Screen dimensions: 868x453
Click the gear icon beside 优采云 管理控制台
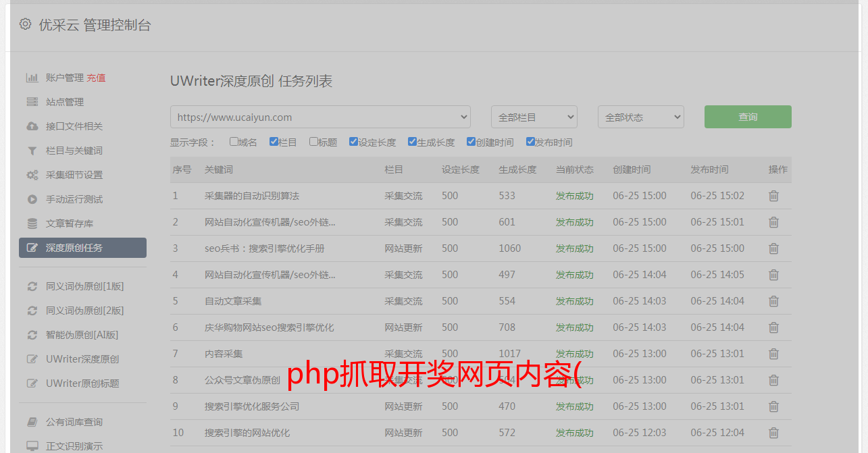25,24
